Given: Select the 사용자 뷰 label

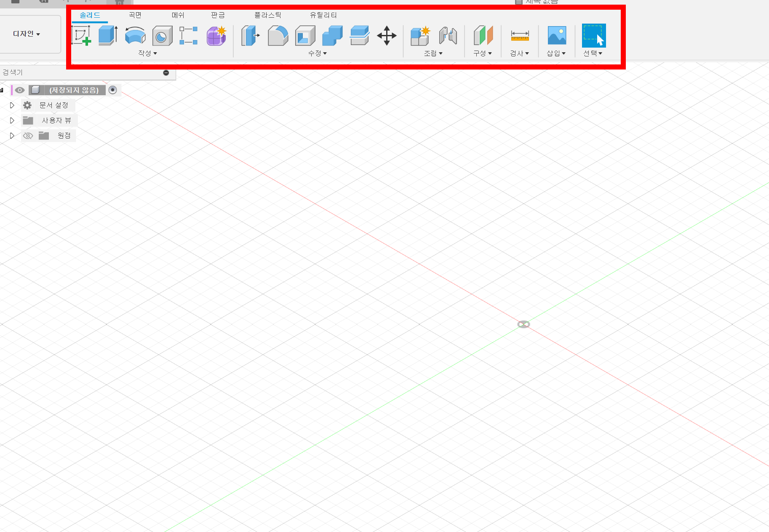Looking at the screenshot, I should click(x=56, y=120).
